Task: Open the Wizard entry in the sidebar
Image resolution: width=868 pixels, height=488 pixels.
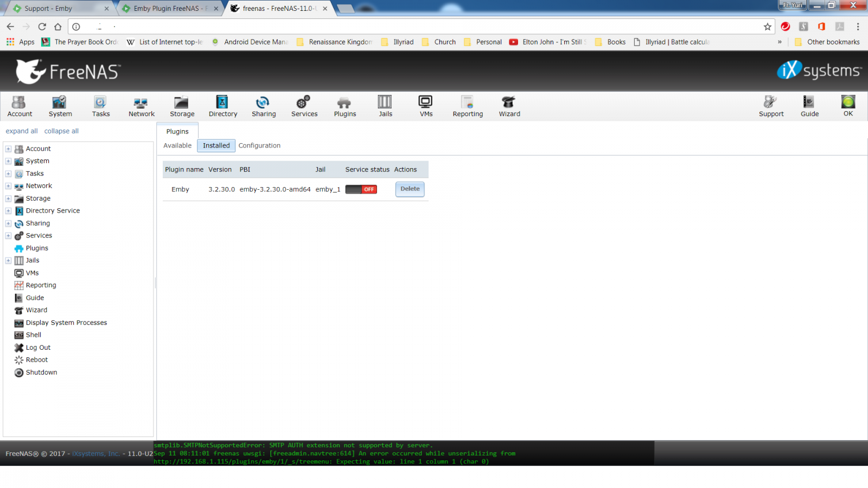Action: pyautogui.click(x=36, y=310)
